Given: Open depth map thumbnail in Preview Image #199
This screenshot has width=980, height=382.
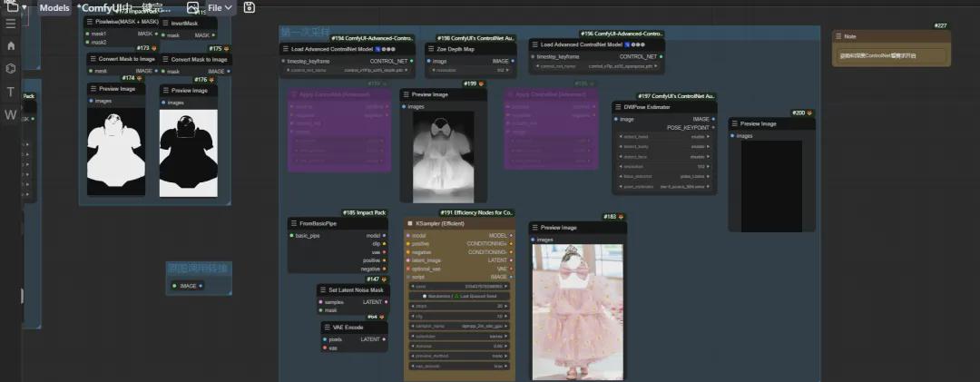Looking at the screenshot, I should click(443, 155).
